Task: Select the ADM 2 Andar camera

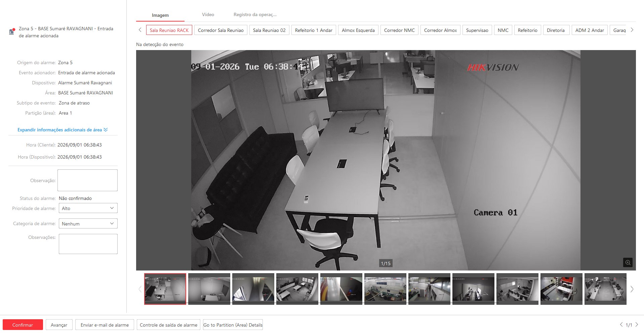Action: coord(590,30)
